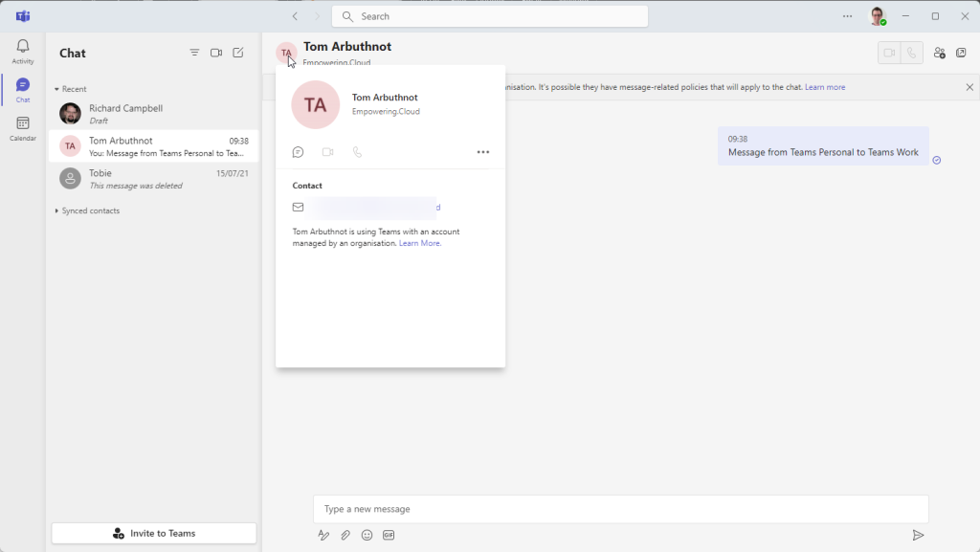Compose a new chat
This screenshot has width=980, height=552.
[x=238, y=53]
